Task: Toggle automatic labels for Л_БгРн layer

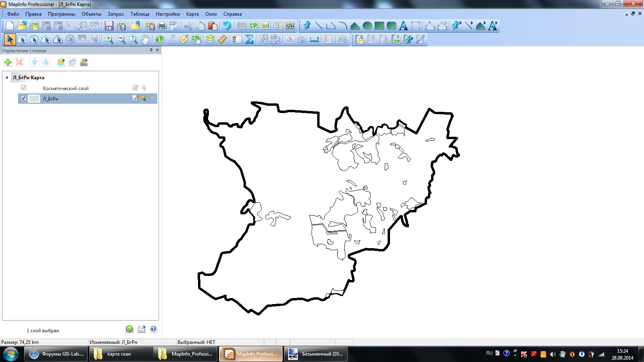Action: coord(153,98)
